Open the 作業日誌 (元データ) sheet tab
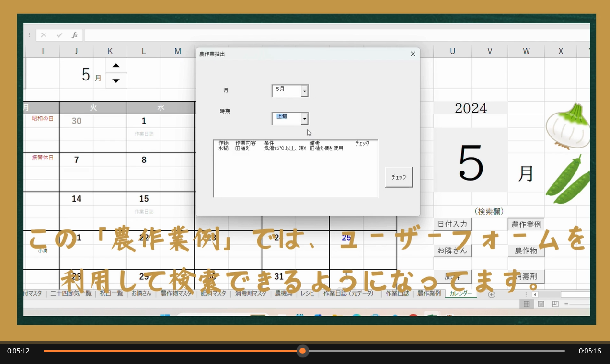The image size is (610, 364). click(348, 293)
